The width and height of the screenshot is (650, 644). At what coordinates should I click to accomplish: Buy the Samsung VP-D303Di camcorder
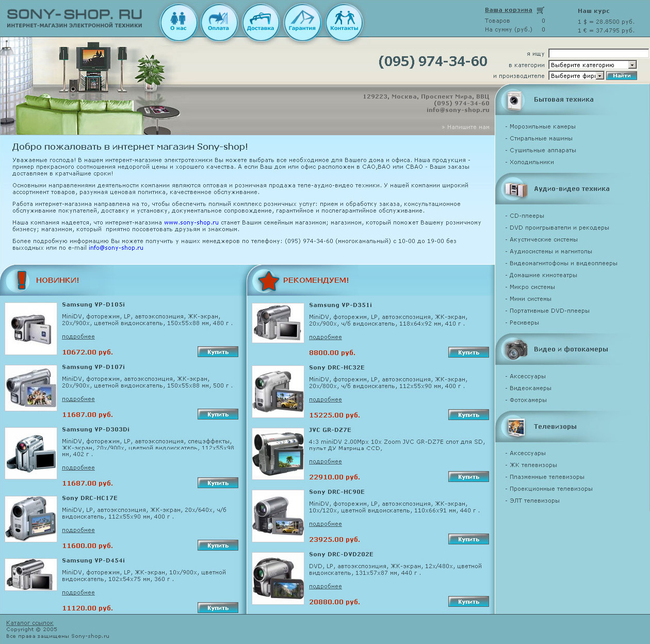[x=218, y=483]
